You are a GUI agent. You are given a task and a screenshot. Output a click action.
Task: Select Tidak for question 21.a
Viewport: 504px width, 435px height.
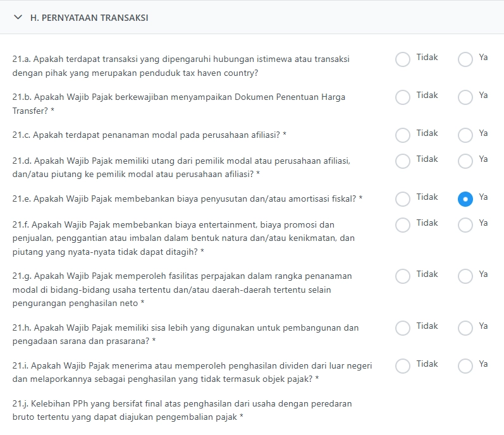[x=403, y=59]
